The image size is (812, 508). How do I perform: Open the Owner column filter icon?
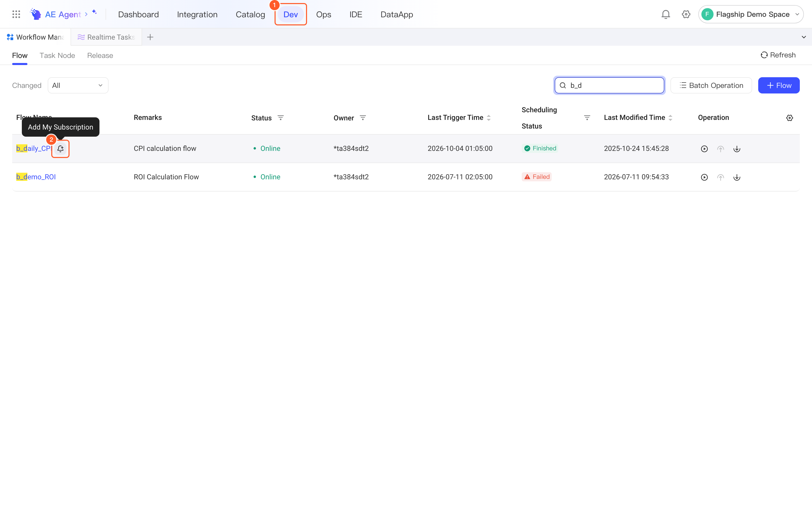(363, 118)
